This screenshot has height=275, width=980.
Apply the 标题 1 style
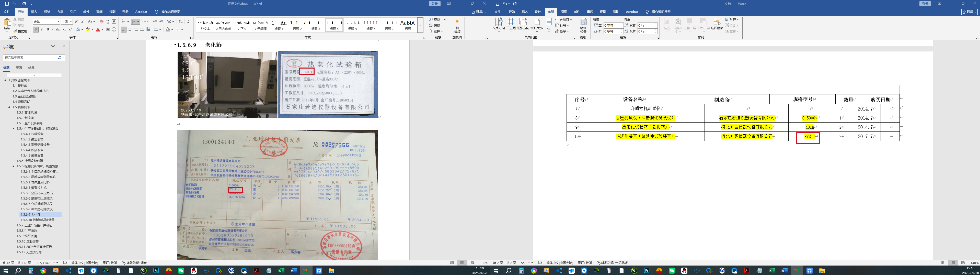(279, 25)
